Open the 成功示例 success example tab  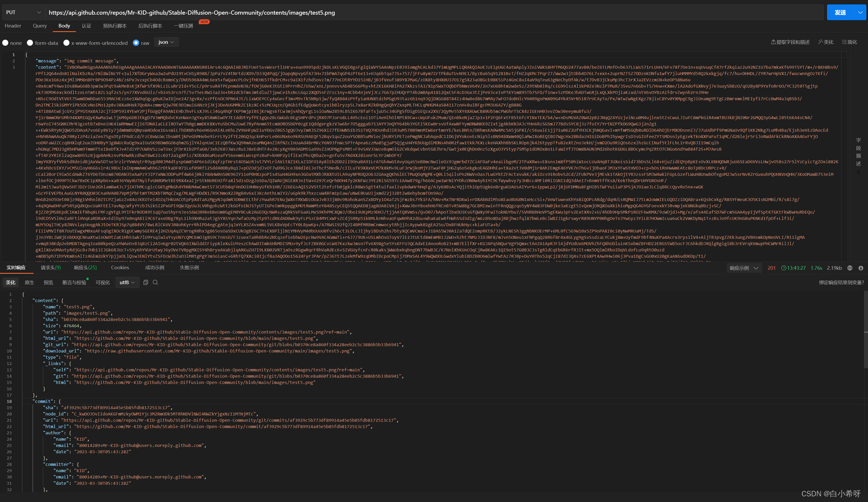pos(155,268)
